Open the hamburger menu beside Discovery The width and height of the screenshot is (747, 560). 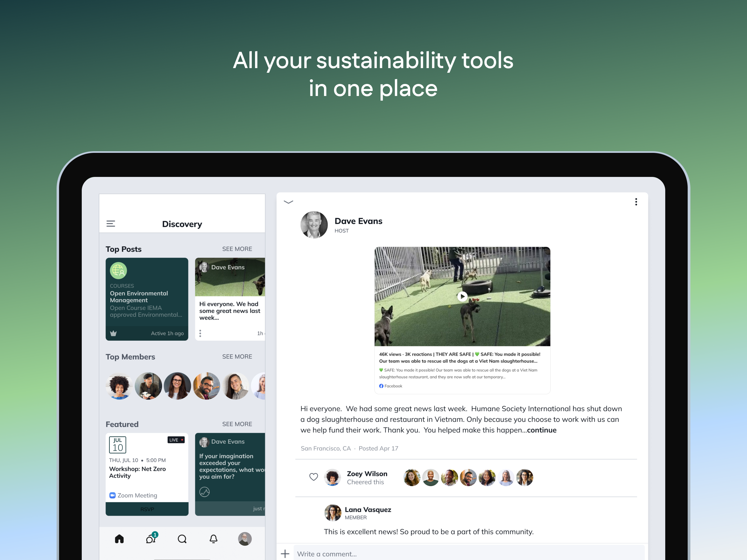click(111, 224)
